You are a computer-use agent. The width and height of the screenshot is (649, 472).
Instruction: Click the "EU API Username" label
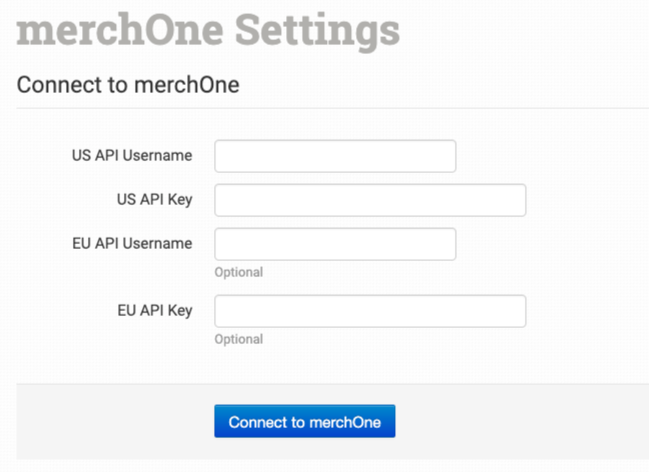(132, 243)
